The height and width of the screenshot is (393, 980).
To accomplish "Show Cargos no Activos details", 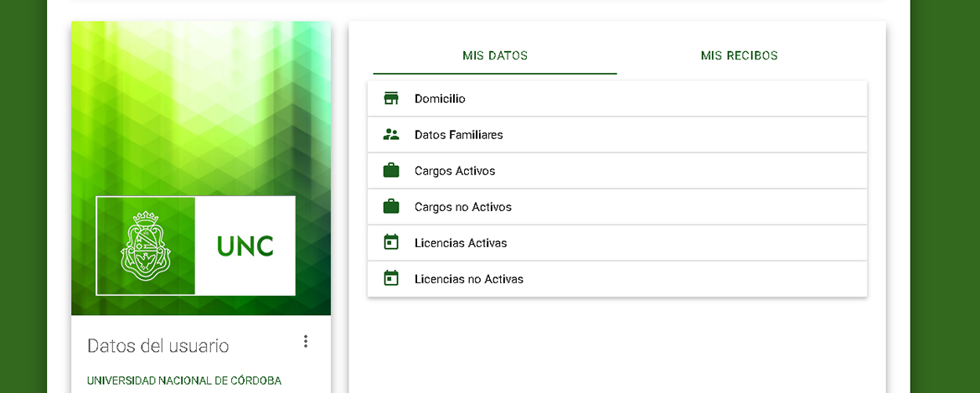I will [617, 207].
